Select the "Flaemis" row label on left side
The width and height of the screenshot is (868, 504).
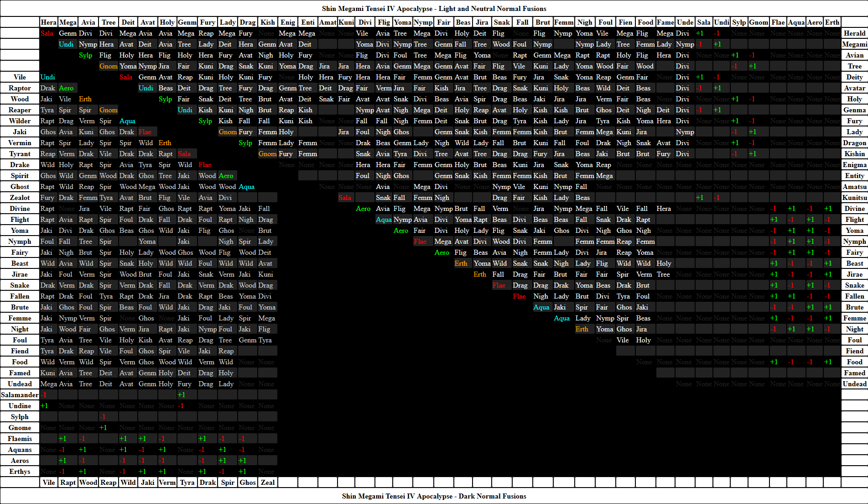20,439
